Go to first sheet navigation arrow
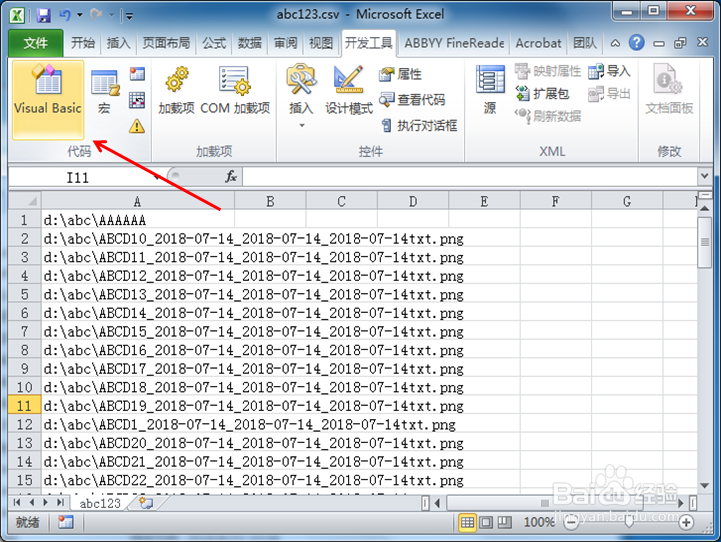721x542 pixels. 17,502
